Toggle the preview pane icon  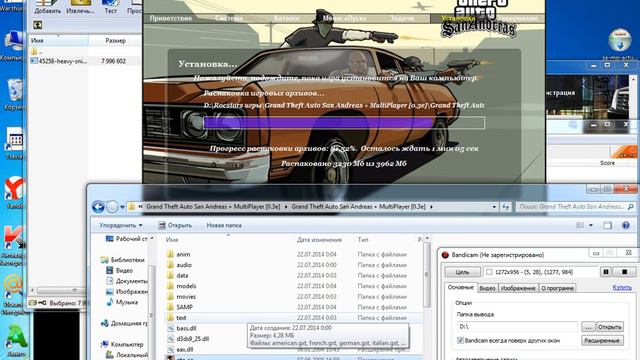[x=607, y=226]
